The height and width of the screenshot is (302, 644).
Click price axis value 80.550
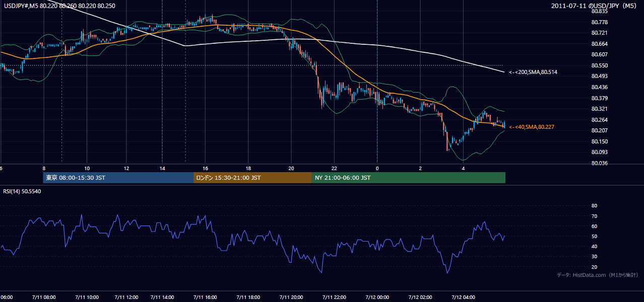[600, 65]
